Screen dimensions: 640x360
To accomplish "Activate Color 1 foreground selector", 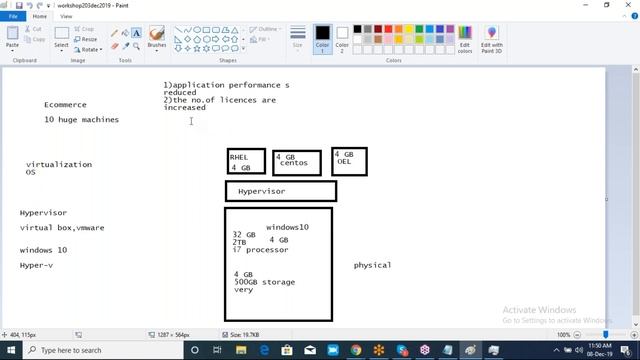I will 322,39.
